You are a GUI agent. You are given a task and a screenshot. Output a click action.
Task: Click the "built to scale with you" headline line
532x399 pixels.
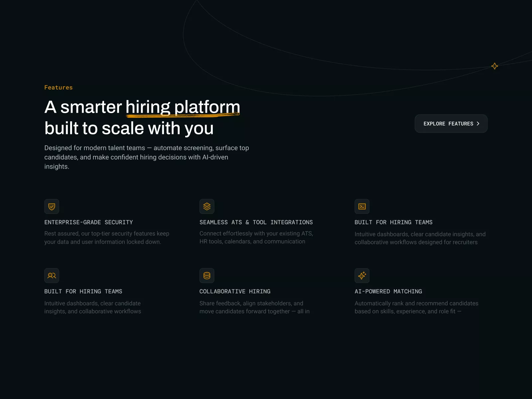(129, 128)
